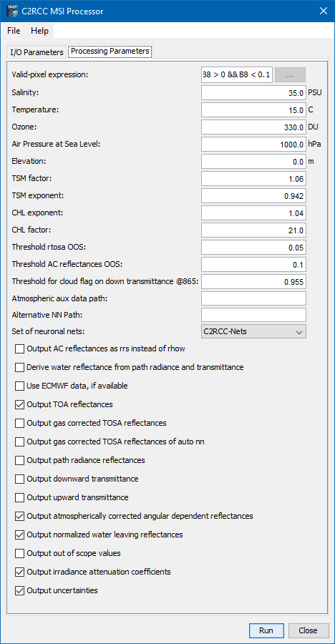Click the Atmospheric aux data path field

click(x=253, y=298)
